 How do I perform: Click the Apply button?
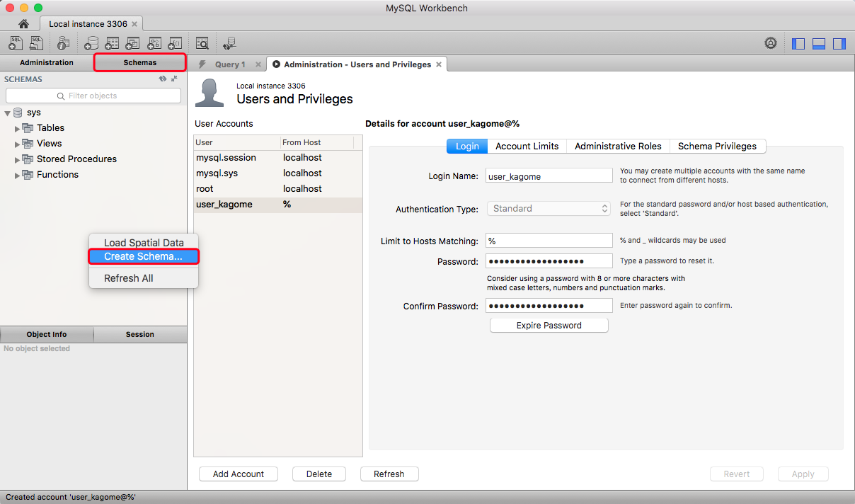pos(803,474)
